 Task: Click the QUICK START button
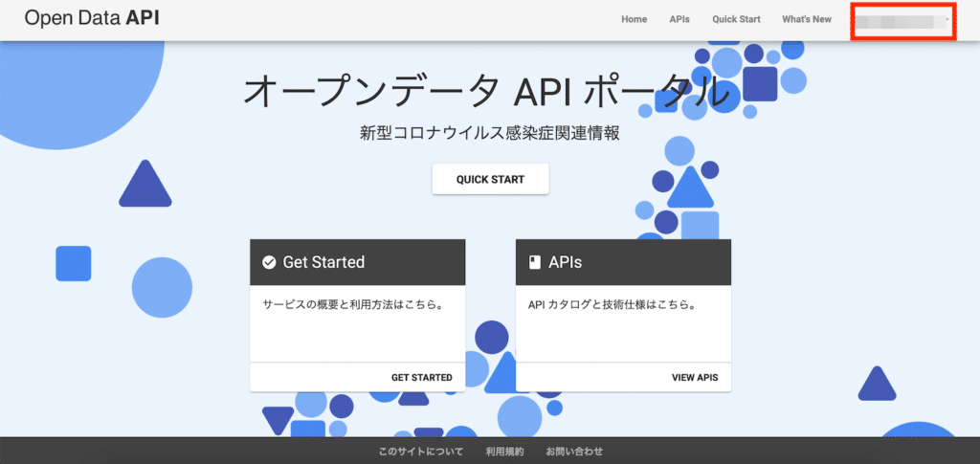pos(491,179)
